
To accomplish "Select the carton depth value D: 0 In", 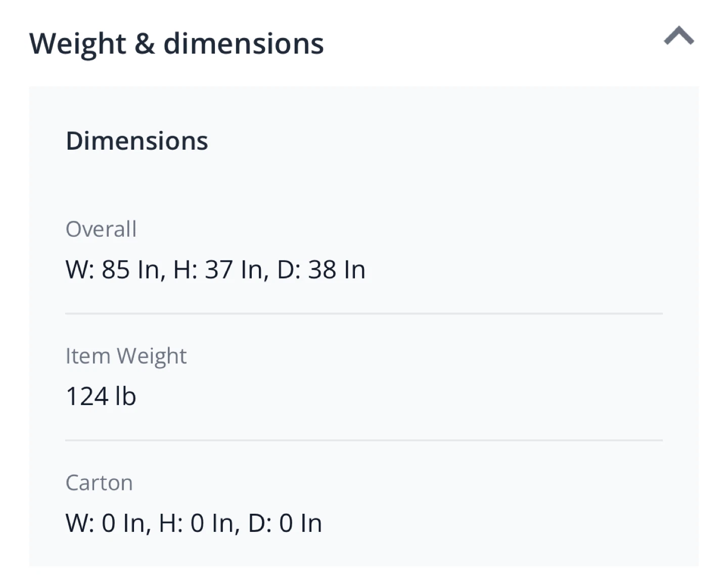I will [285, 523].
